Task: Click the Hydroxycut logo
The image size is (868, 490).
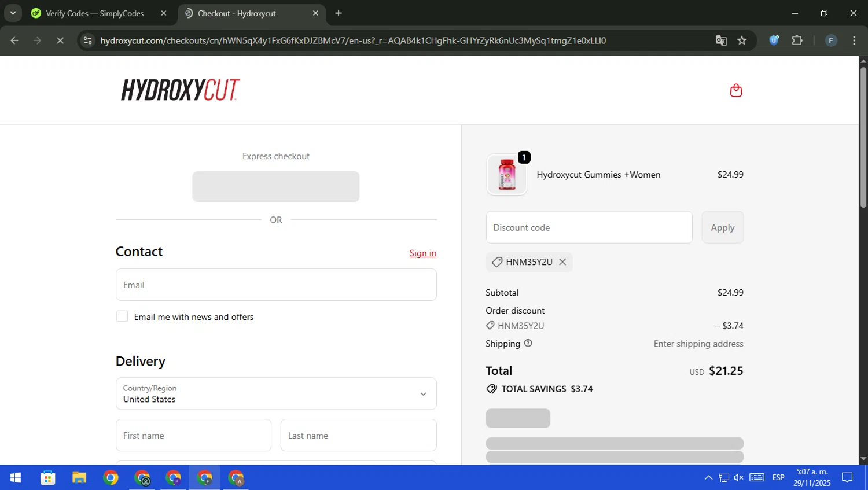Action: tap(180, 90)
